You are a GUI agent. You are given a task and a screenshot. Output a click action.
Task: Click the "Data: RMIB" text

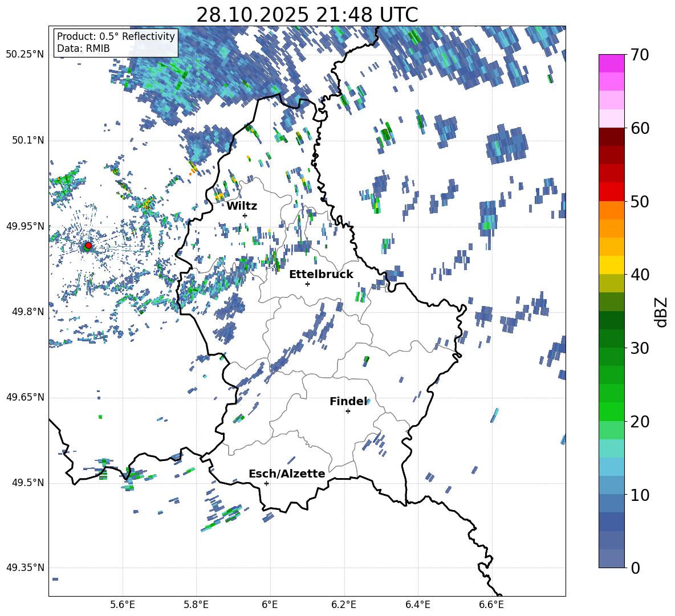(x=83, y=48)
